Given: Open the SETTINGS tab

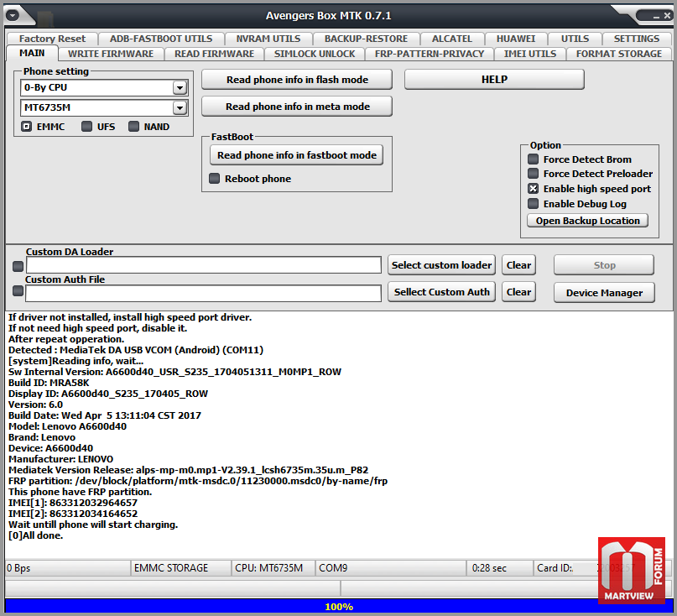Looking at the screenshot, I should coord(637,39).
